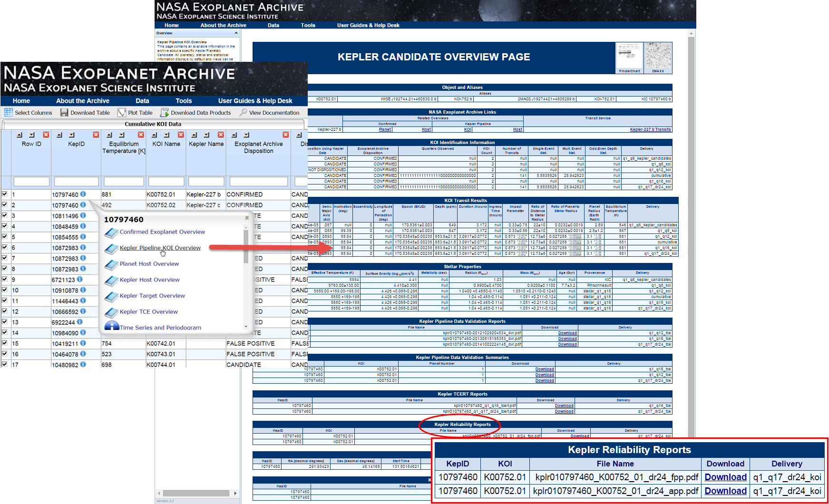Remove the Row ID column

pos(46,135)
